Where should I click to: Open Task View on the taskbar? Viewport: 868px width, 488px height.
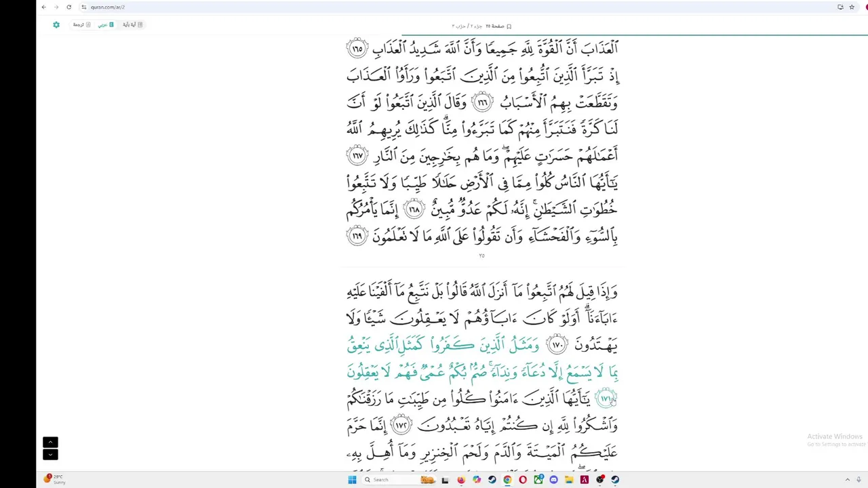tap(445, 480)
